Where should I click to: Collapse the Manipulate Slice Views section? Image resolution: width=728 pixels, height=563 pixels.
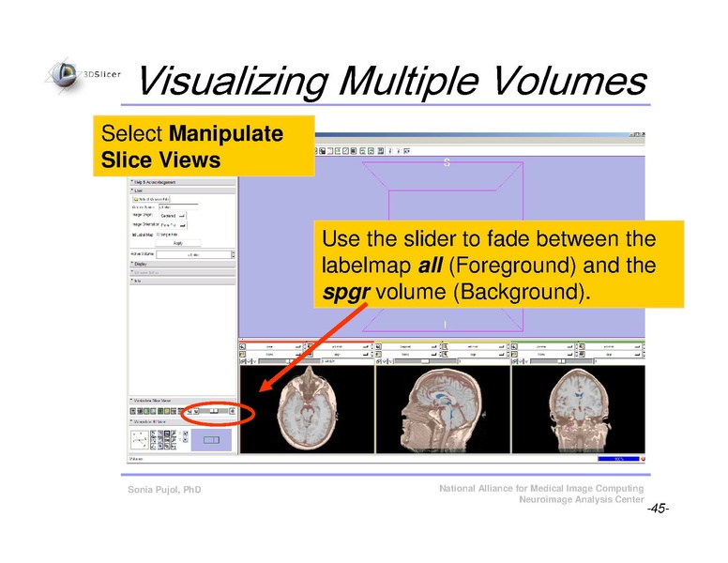(182, 400)
